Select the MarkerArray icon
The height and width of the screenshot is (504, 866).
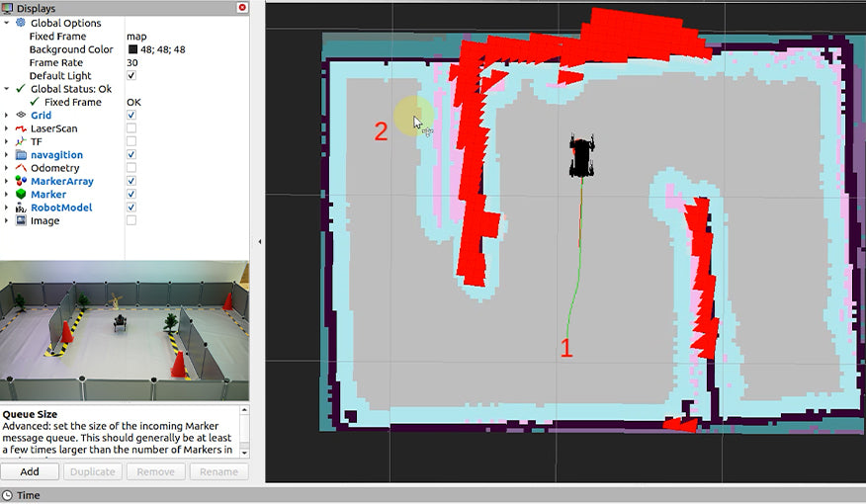point(21,182)
